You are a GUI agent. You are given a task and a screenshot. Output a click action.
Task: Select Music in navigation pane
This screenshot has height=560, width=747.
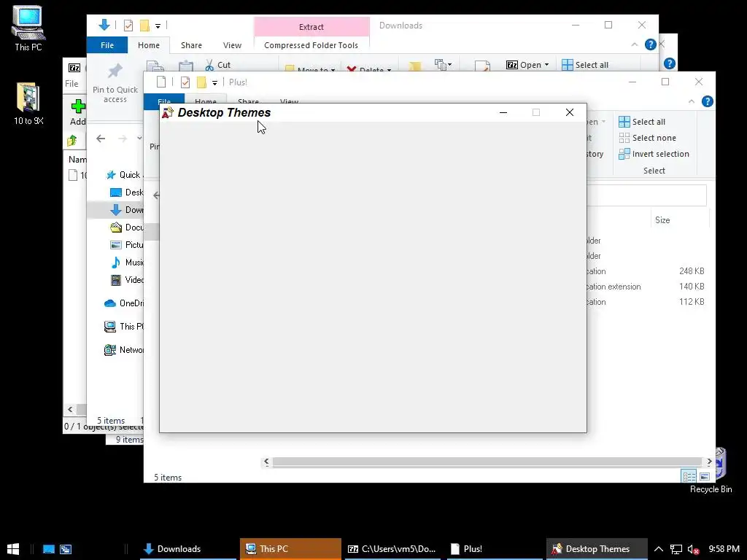click(126, 262)
